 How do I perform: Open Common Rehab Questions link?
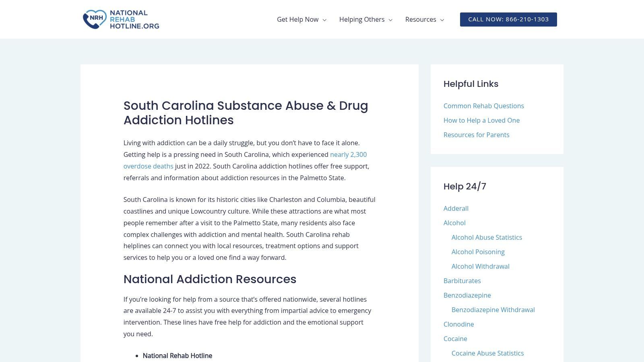pos(484,106)
